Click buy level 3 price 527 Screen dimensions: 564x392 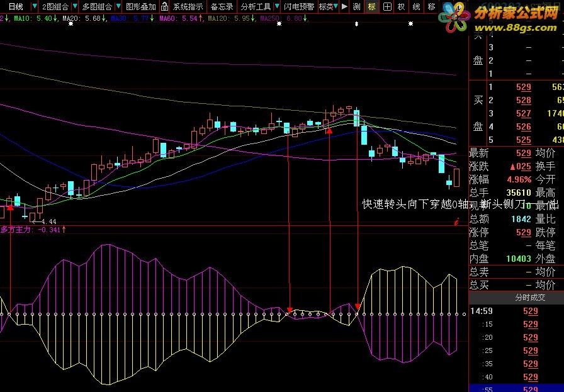pyautogui.click(x=523, y=114)
